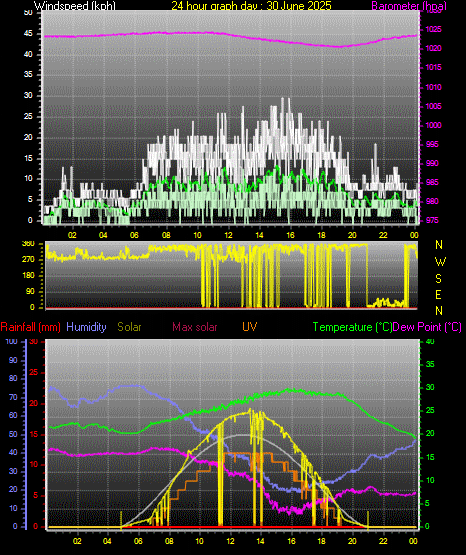Click the green 35 temperature scale value
466x555 pixels.
pos(430,365)
